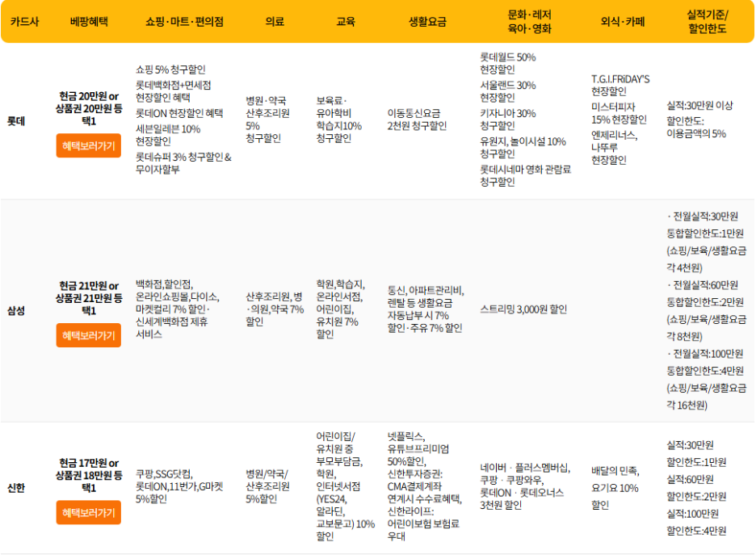
Task: Select the 실적기준/할인한도 column header
Action: [x=707, y=22]
